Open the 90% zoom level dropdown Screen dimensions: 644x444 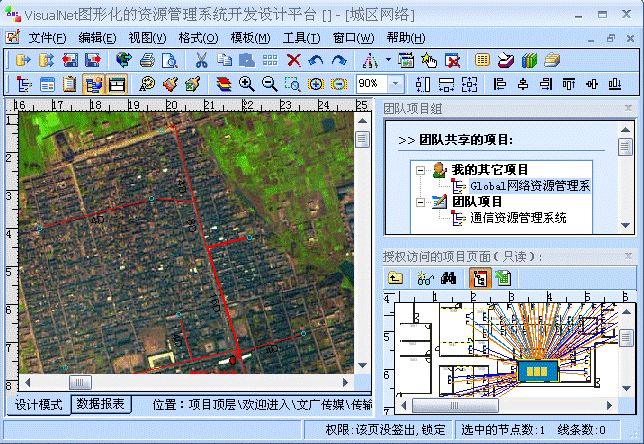pos(396,84)
